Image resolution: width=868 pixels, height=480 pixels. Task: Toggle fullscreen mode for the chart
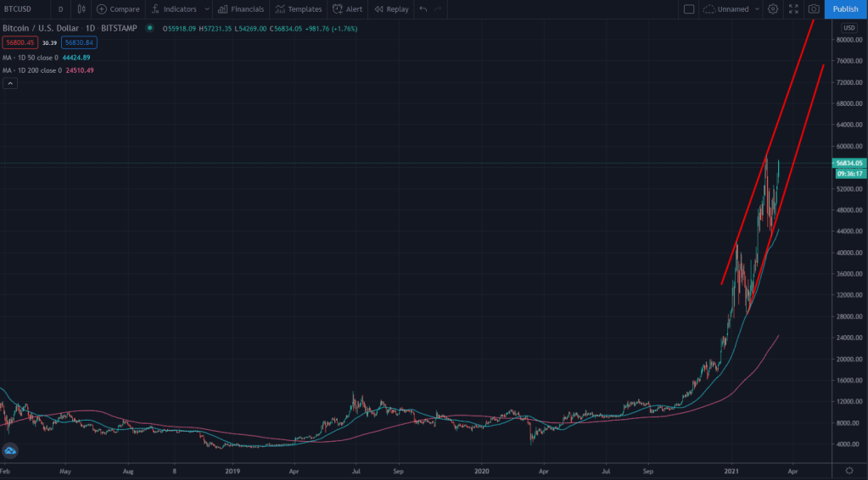793,9
